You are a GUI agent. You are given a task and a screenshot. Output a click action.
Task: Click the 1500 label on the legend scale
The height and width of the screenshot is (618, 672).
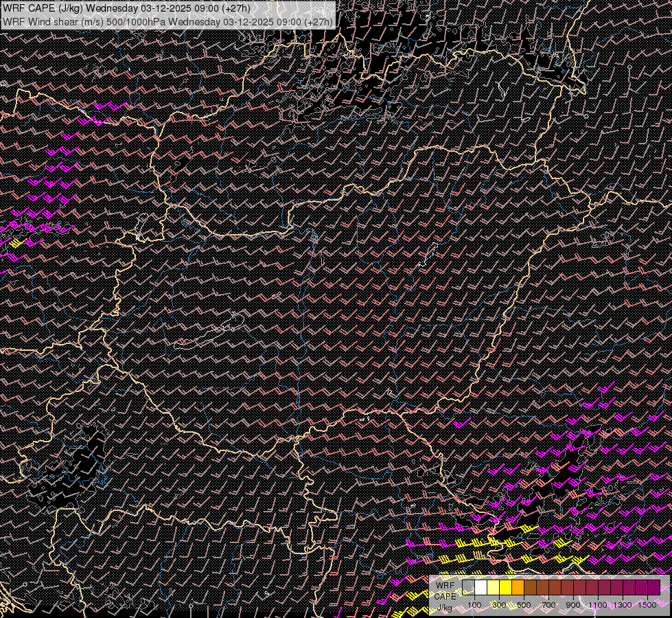point(647,604)
